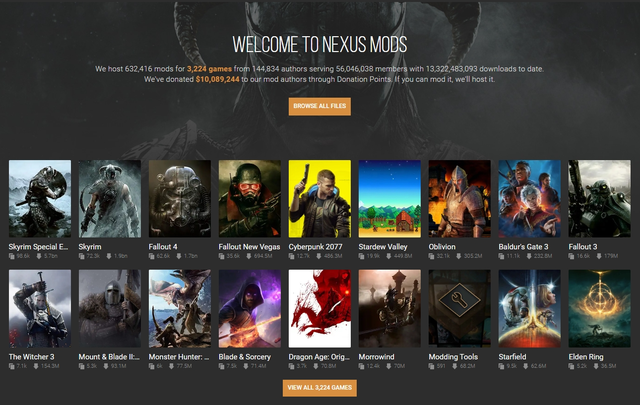Open The Witcher 3 cover thumbnail
Viewport: 640px width, 405px height.
coord(40,308)
